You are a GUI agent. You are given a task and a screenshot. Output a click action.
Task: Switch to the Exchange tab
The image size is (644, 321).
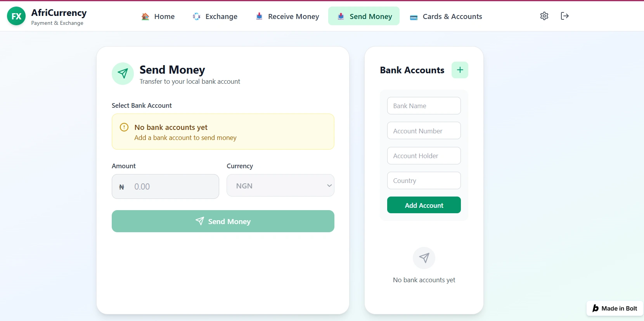coord(215,16)
